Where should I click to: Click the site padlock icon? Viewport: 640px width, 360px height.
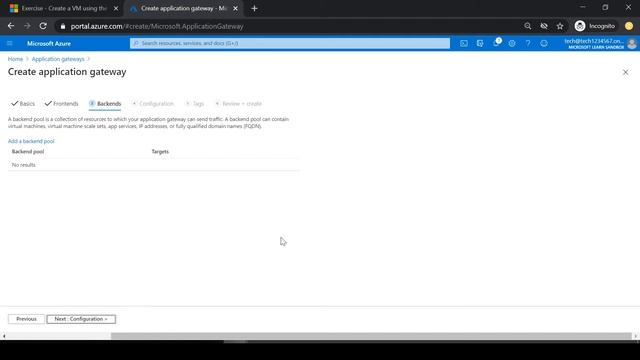[x=62, y=26]
